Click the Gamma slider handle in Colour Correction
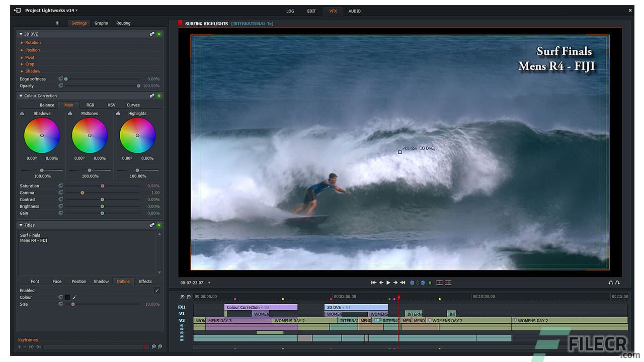 [x=83, y=193]
